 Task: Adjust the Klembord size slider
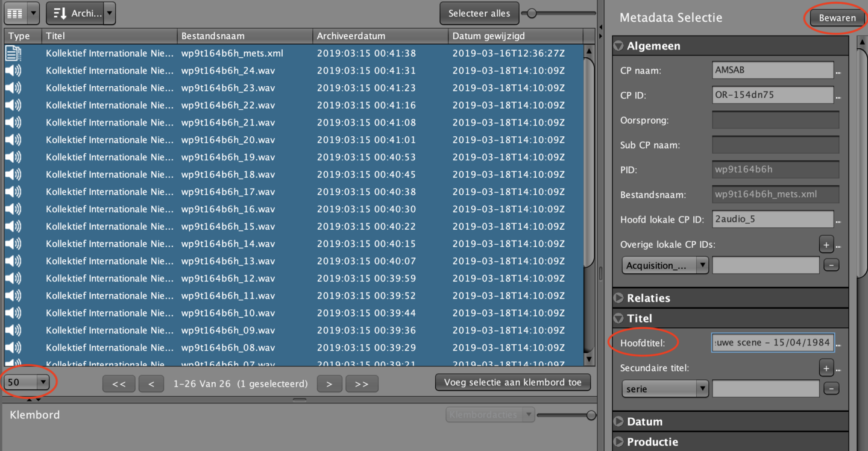click(x=591, y=415)
